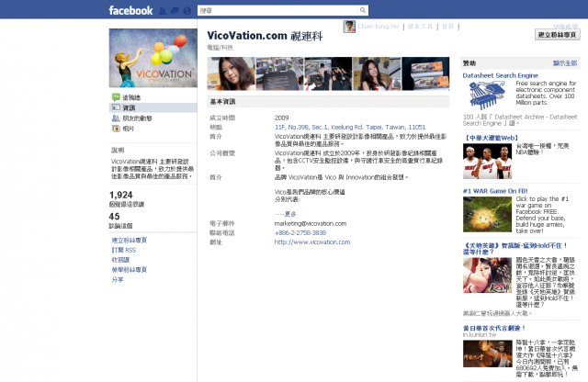
Task: Click the sidebar create fan page link
Action: pos(129,241)
